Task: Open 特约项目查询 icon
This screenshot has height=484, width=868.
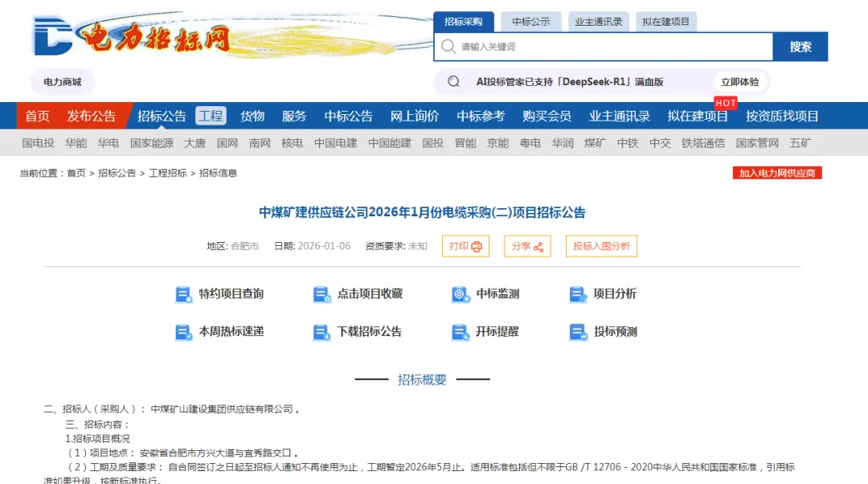Action: (x=183, y=294)
